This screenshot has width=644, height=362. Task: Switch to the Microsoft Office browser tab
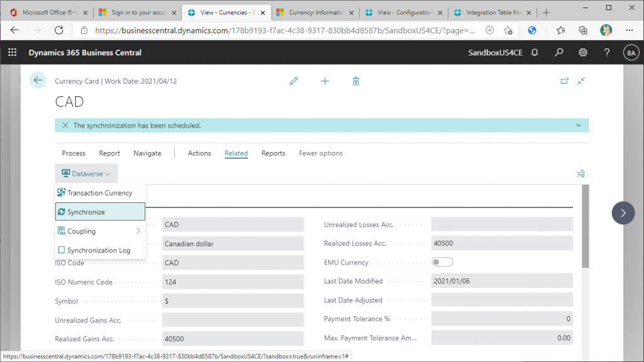click(48, 13)
